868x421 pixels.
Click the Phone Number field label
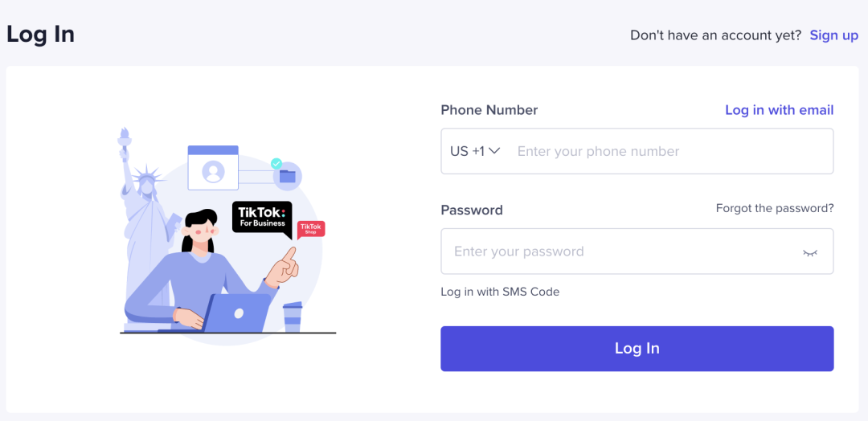489,110
